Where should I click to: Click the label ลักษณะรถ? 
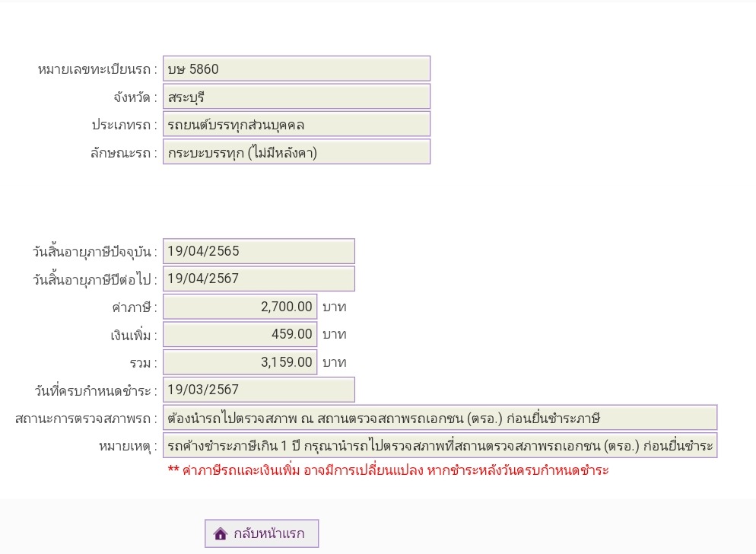(x=124, y=153)
